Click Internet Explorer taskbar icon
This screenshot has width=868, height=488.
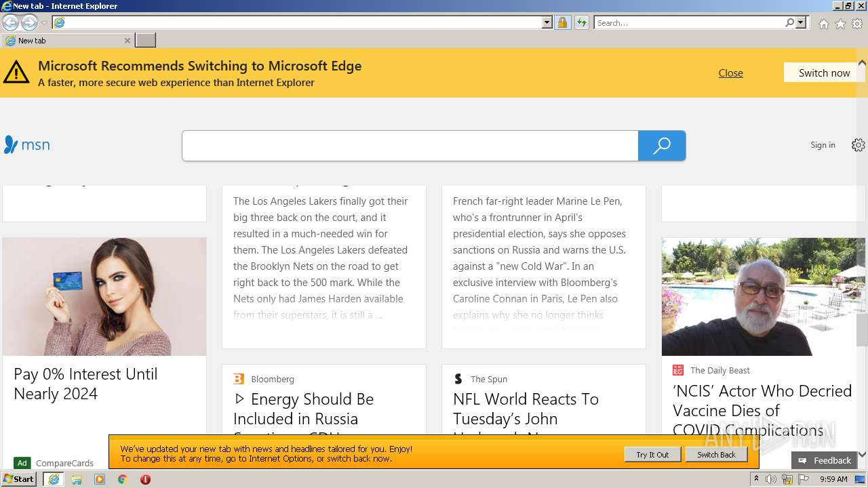coord(54,479)
